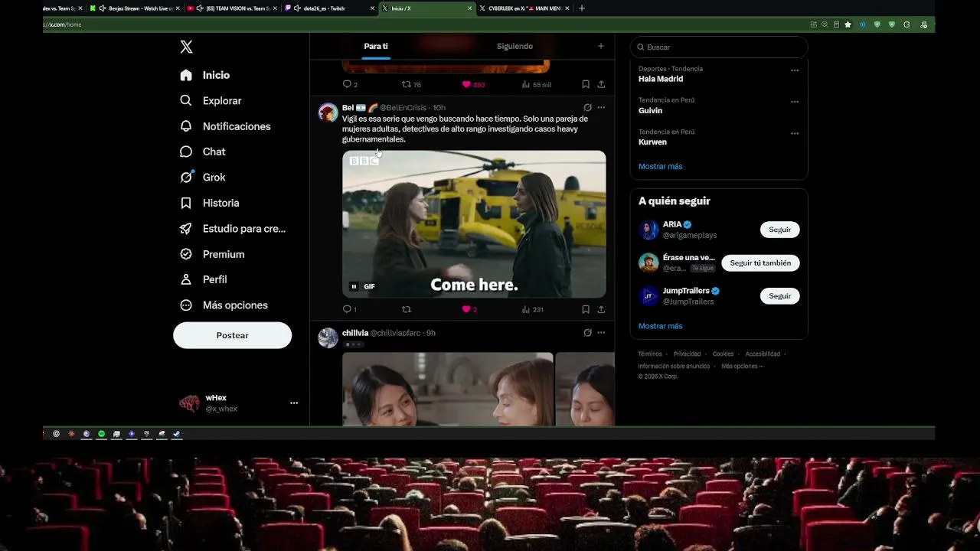Switch to the dota2ti_es Twitch browser tab
This screenshot has width=980, height=551.
pos(330,8)
